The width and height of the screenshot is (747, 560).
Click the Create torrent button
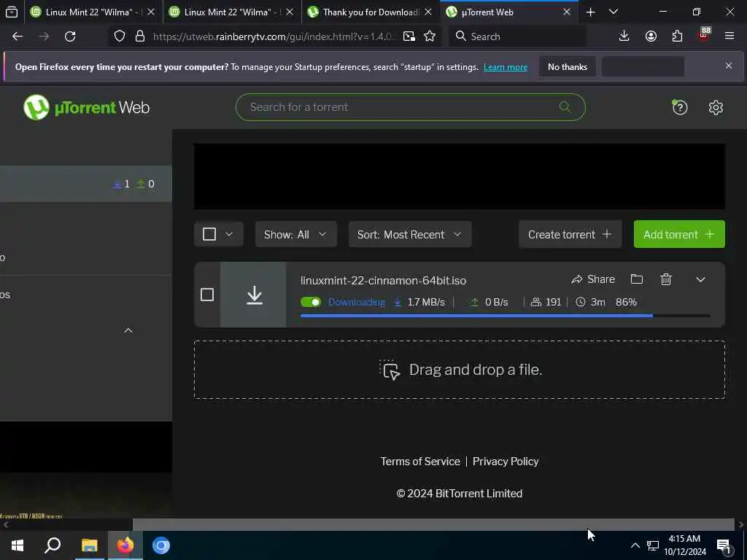click(570, 234)
